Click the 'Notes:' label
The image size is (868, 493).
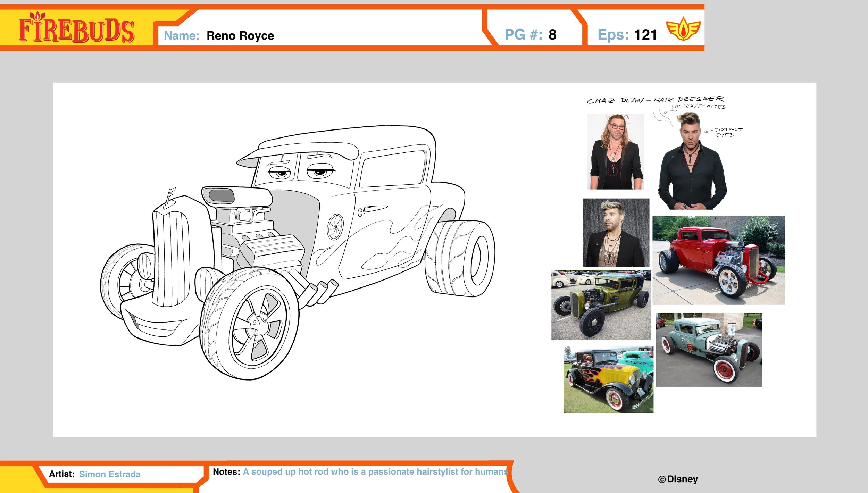point(226,471)
